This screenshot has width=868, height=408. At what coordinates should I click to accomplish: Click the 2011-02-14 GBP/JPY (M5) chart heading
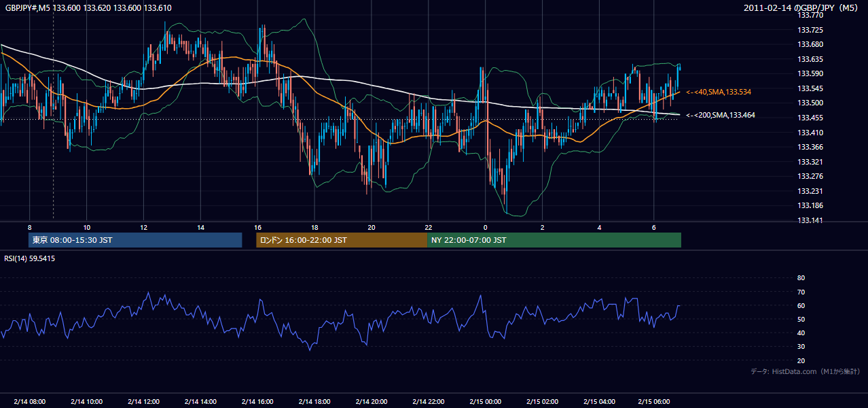point(800,8)
